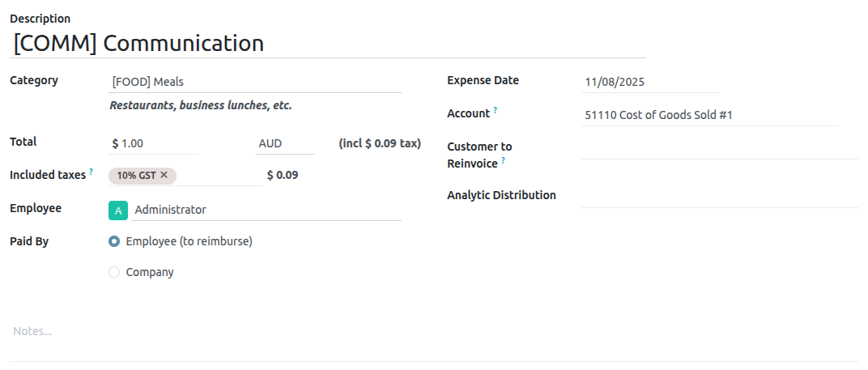The width and height of the screenshot is (868, 370).
Task: Click the Analytic Distribution field
Action: [718, 196]
